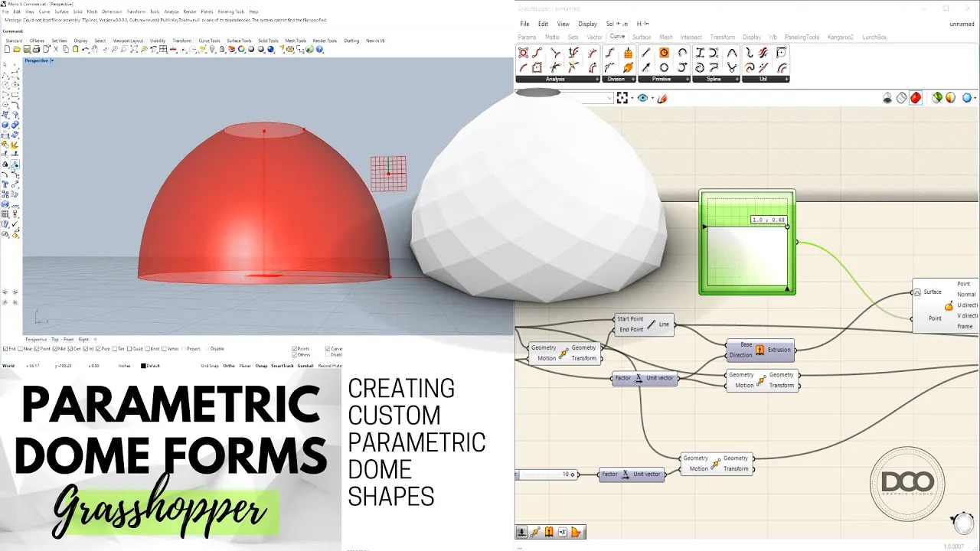Click the Cut scissors icon in Rhino toolbar
Screen dimensions: 980x551
[x=56, y=49]
